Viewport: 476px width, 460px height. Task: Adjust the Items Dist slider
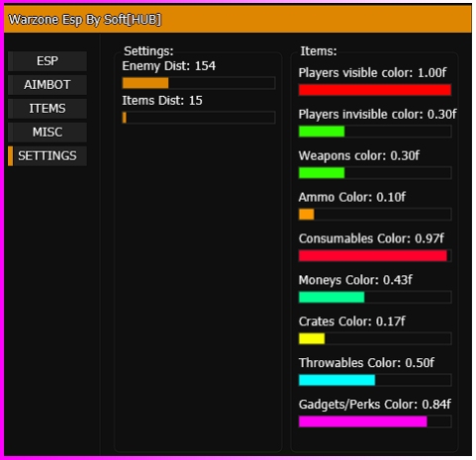[x=199, y=118]
